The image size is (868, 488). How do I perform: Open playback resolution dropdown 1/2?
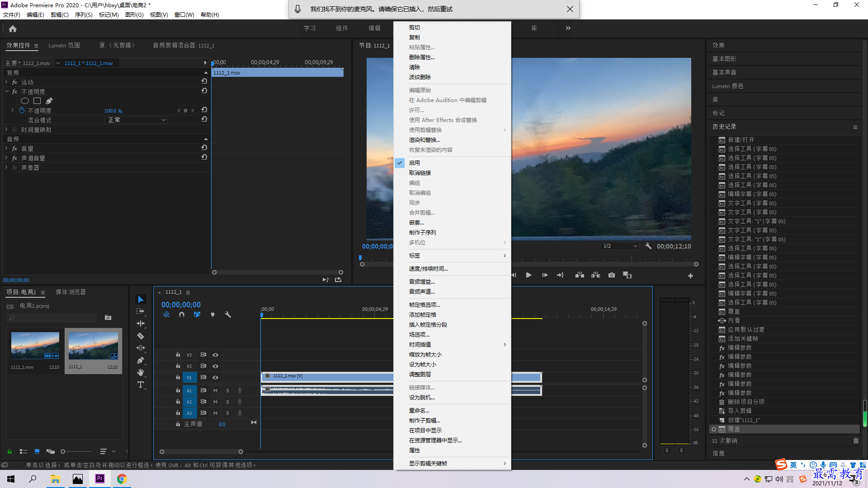click(x=620, y=246)
